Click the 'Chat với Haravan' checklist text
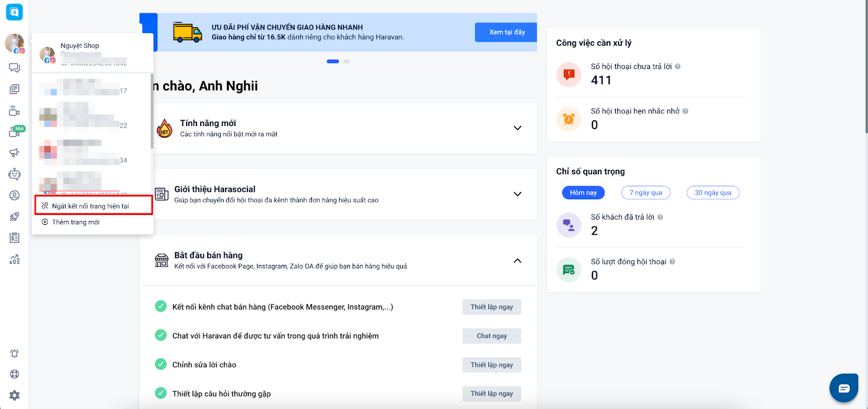Image resolution: width=868 pixels, height=409 pixels. 276,336
